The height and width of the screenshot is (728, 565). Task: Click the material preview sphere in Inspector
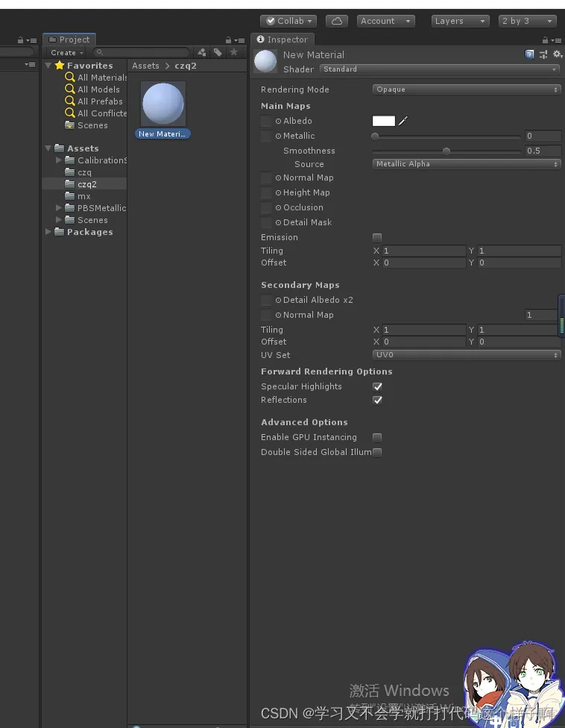coord(265,61)
